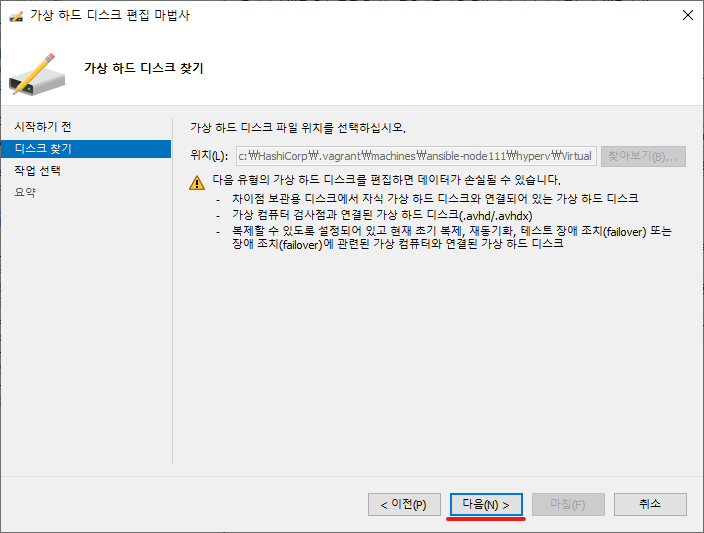Click the 위치(L) disk path field
Viewport: 704px width, 533px height.
[x=416, y=156]
